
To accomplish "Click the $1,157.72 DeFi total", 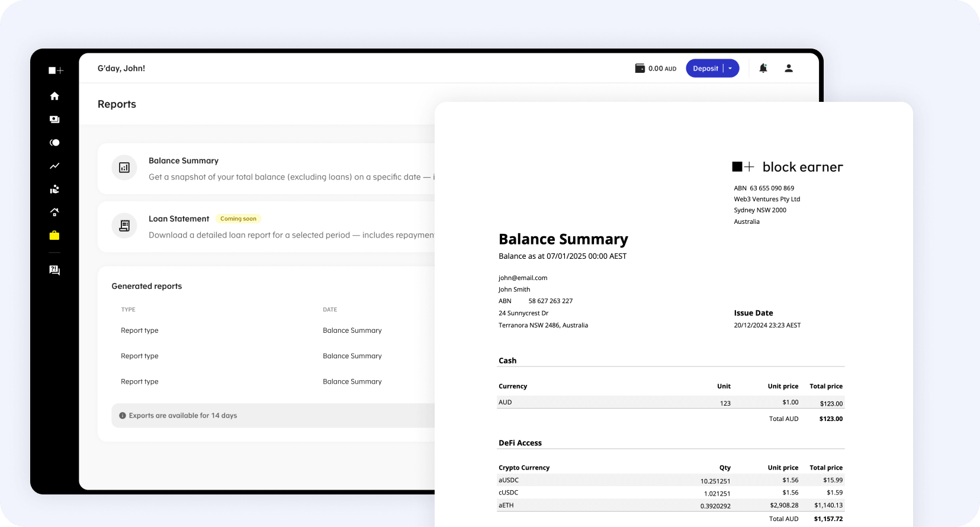I will [x=828, y=519].
